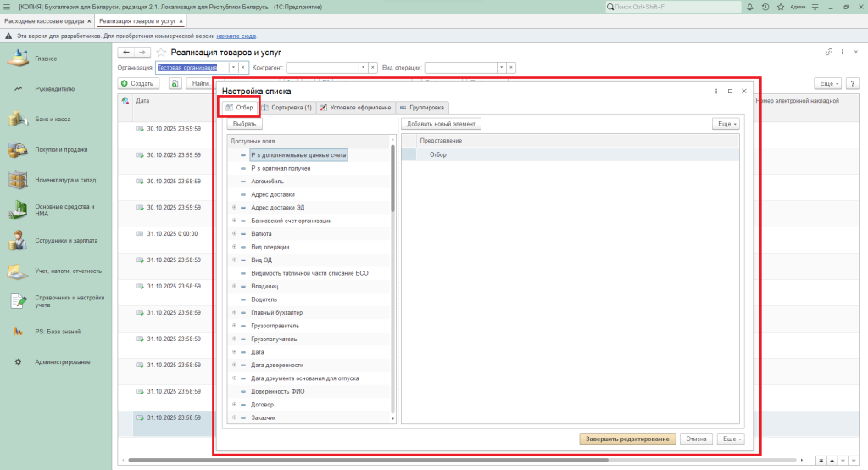Open the Группировка tab

(421, 108)
